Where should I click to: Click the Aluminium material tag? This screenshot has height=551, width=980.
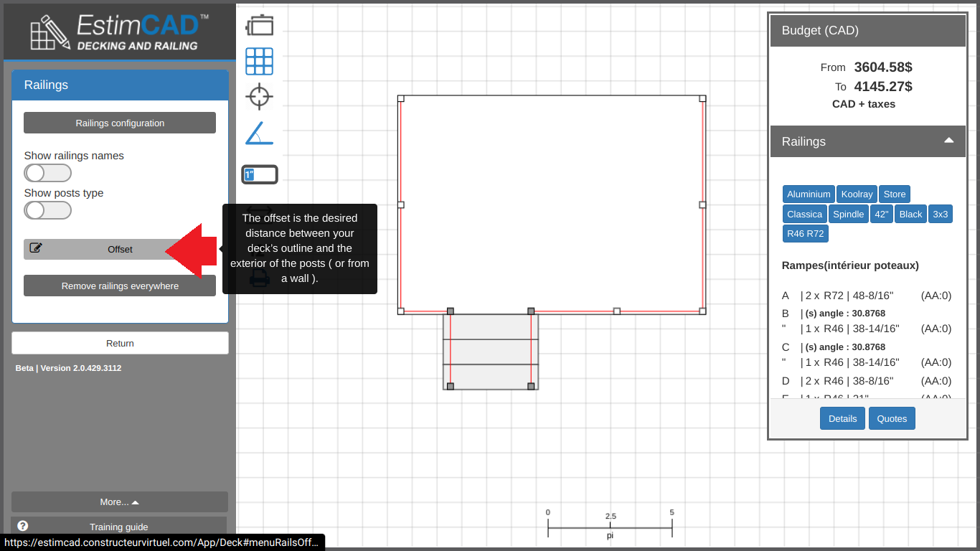coord(809,194)
